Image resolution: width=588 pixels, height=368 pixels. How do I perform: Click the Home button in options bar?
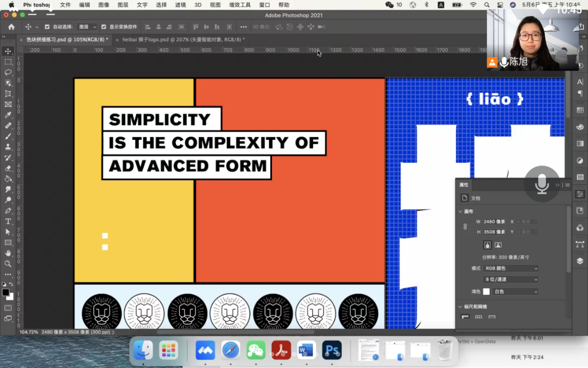pos(11,27)
